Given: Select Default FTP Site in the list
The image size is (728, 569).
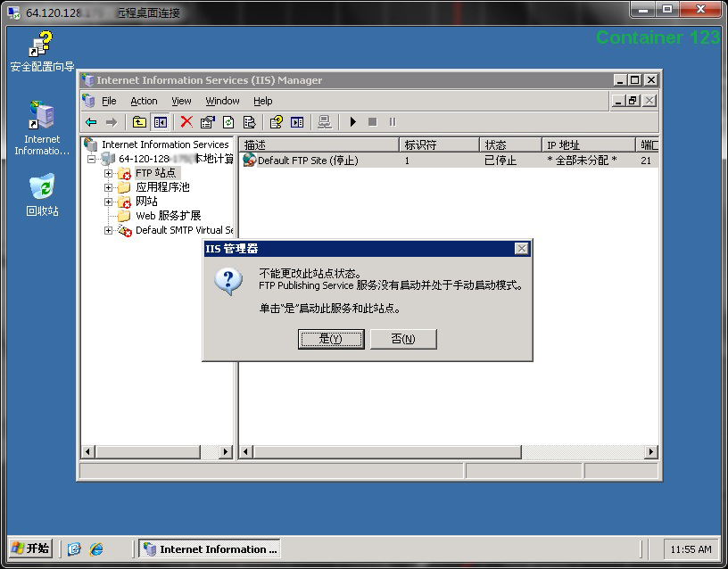Looking at the screenshot, I should point(307,161).
